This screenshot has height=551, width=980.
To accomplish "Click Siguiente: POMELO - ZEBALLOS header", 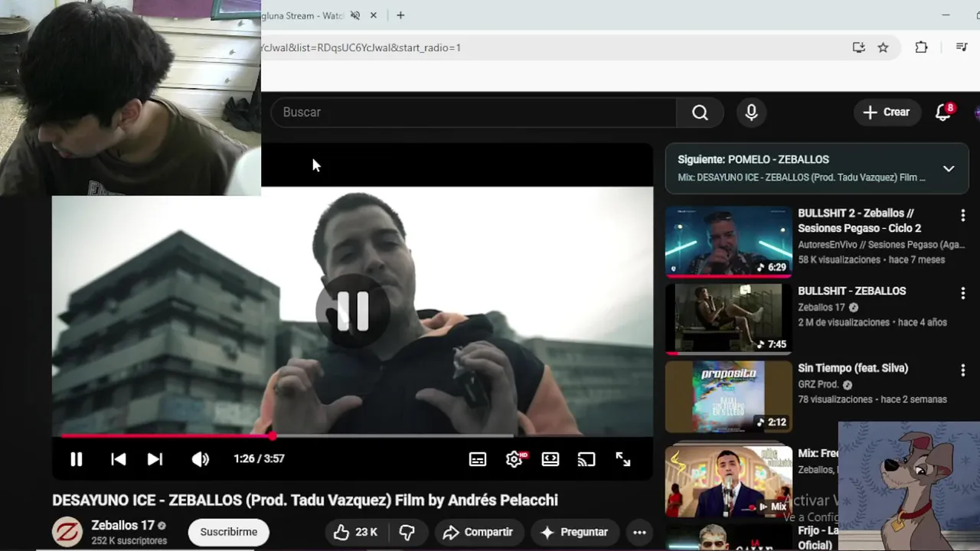I will click(753, 160).
